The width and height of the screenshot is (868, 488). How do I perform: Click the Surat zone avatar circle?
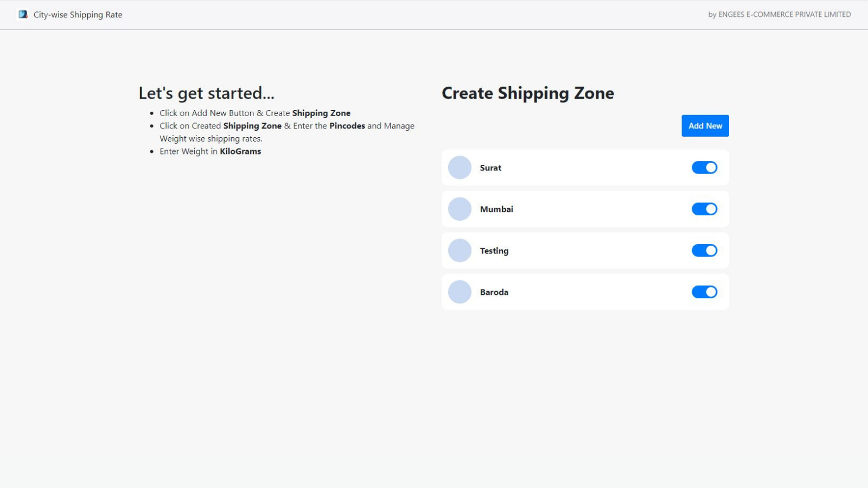tap(459, 168)
